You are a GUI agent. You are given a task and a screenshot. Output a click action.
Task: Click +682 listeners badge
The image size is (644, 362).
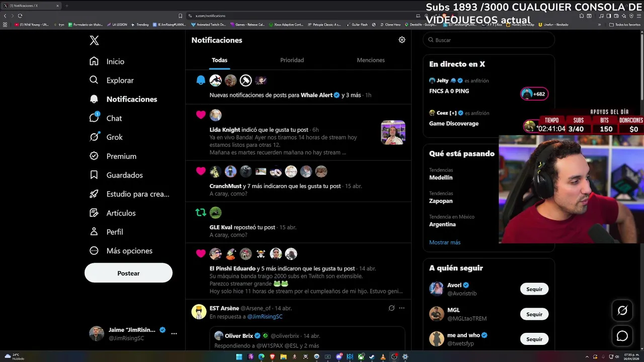click(534, 94)
